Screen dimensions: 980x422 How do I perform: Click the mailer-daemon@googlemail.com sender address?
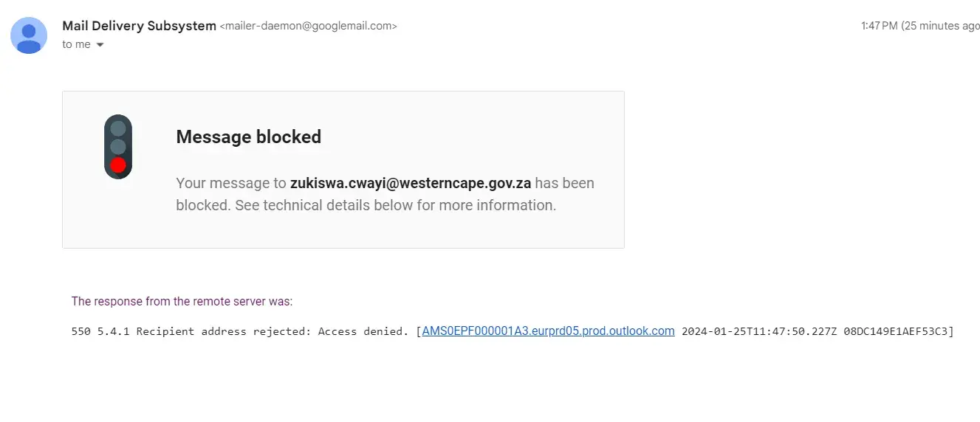point(308,27)
